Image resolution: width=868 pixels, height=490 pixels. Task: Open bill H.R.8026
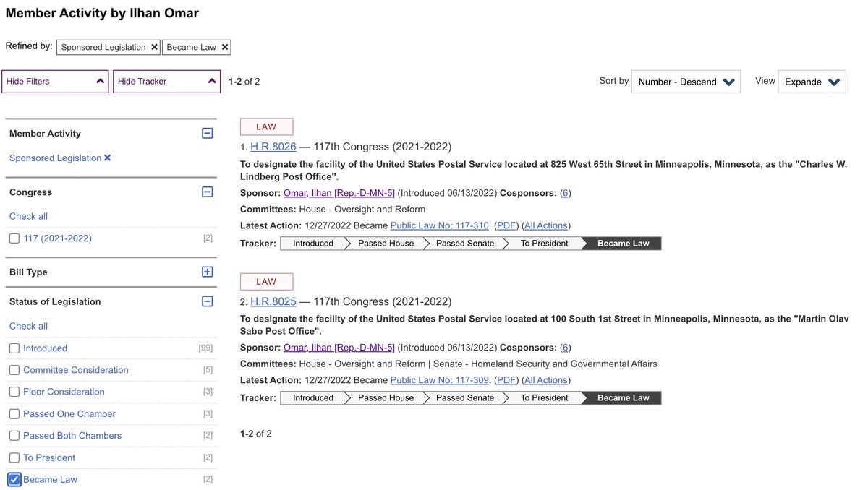click(273, 146)
